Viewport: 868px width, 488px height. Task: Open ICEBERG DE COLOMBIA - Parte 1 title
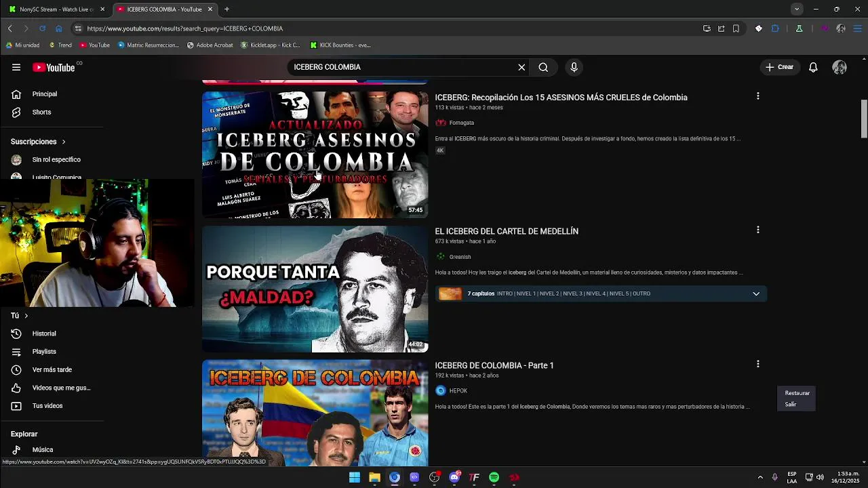pos(494,365)
